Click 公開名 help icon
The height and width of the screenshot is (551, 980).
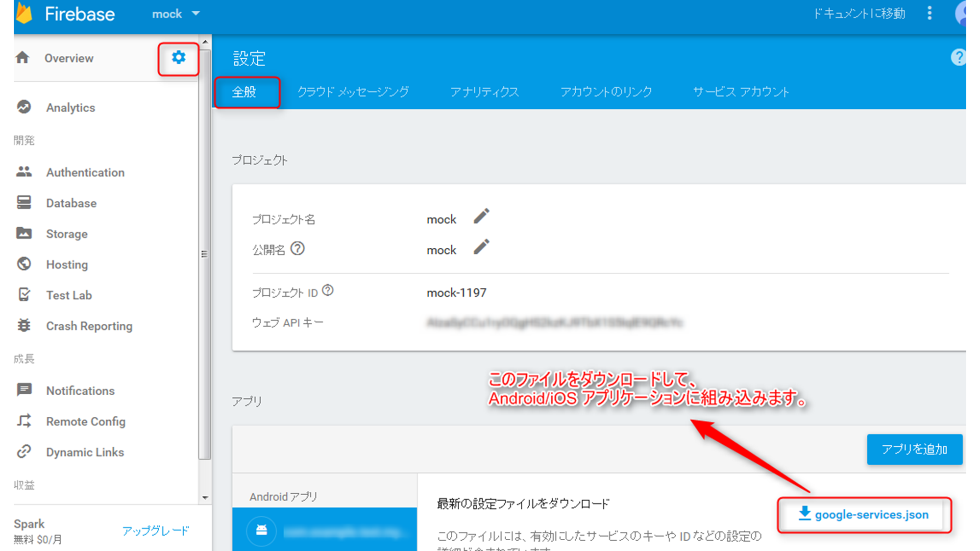point(297,249)
